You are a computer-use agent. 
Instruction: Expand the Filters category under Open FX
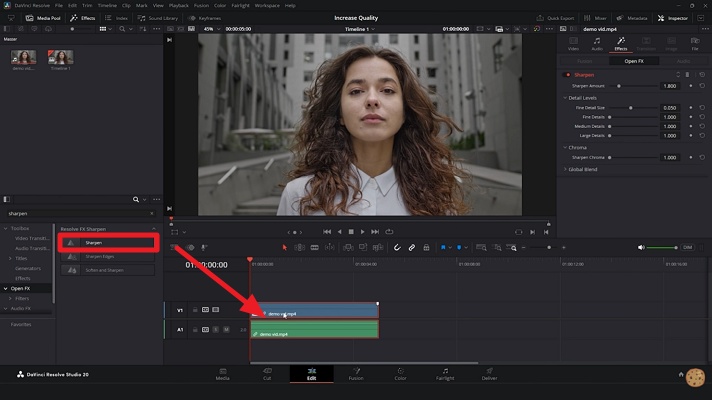10,298
